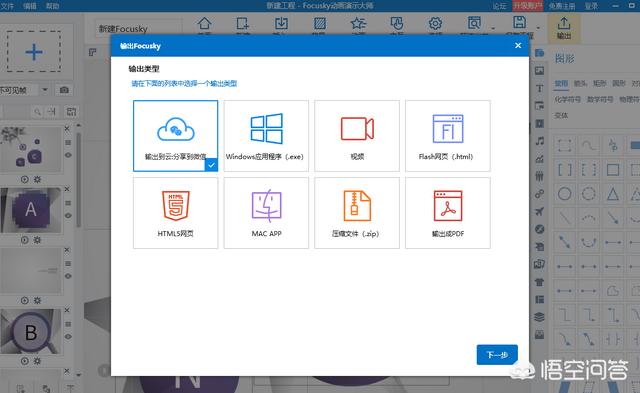Open the 编辑 menu
Image resolution: width=640 pixels, height=393 pixels.
tap(30, 6)
